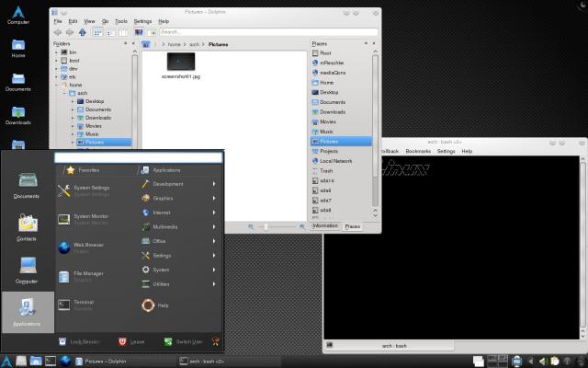The width and height of the screenshot is (588, 368).
Task: Switch Dolphin to Details view mode
Action: point(110,33)
